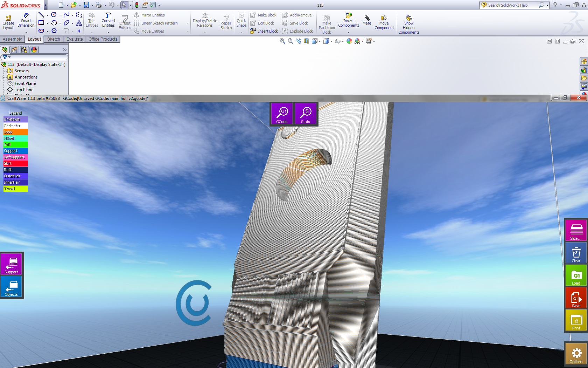Click the Slice button in CraftWare
Image resolution: width=588 pixels, height=368 pixels.
(x=576, y=230)
